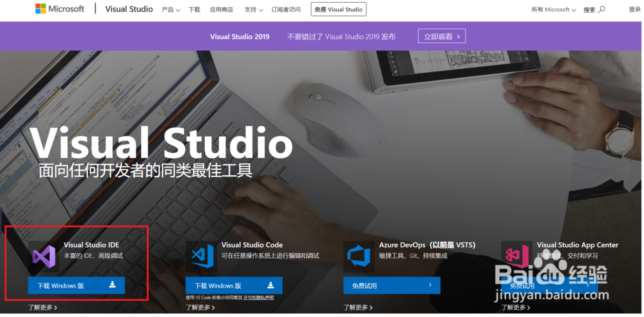Click 免费试用 button for Azure DevOps
The width and height of the screenshot is (644, 317).
[x=392, y=285]
